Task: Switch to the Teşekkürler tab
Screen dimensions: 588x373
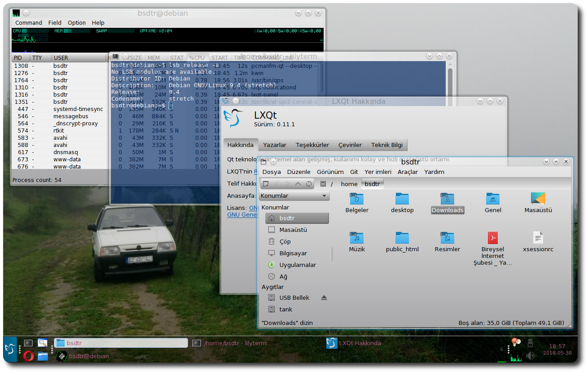Action: pyautogui.click(x=312, y=145)
